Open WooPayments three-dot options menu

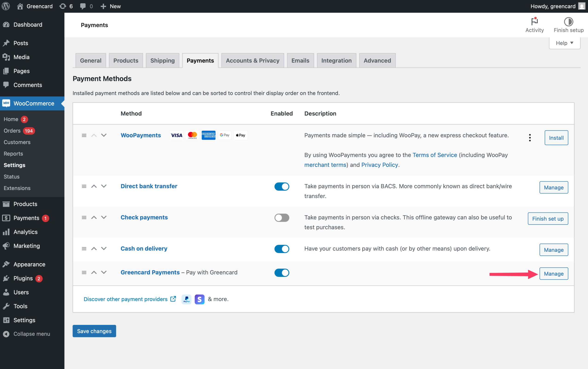click(x=530, y=138)
